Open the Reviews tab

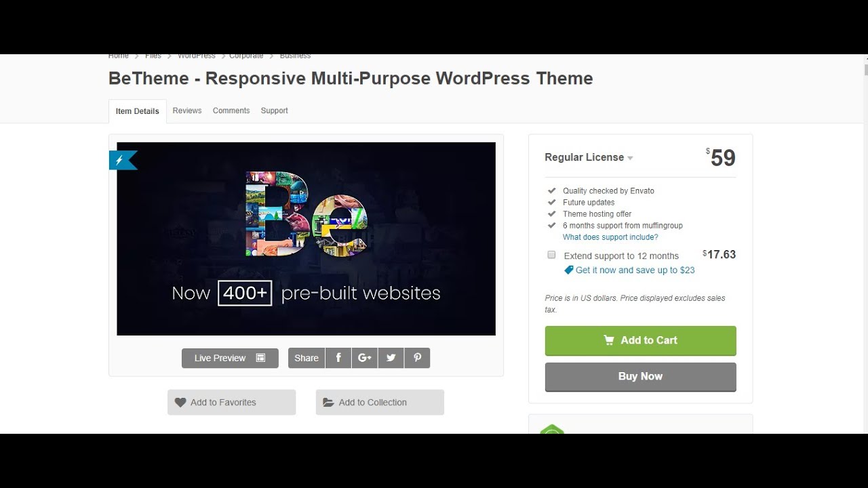pos(187,110)
